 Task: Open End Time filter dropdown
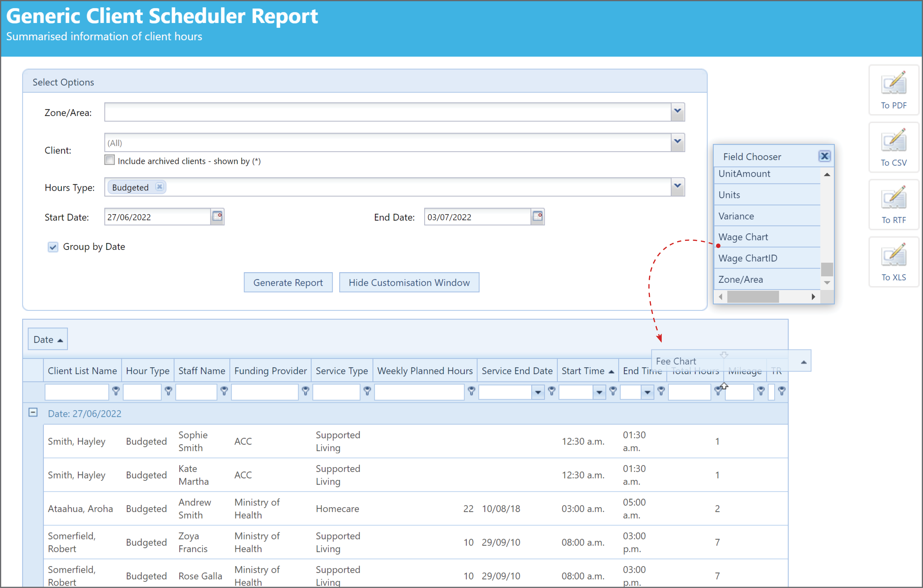(x=647, y=392)
